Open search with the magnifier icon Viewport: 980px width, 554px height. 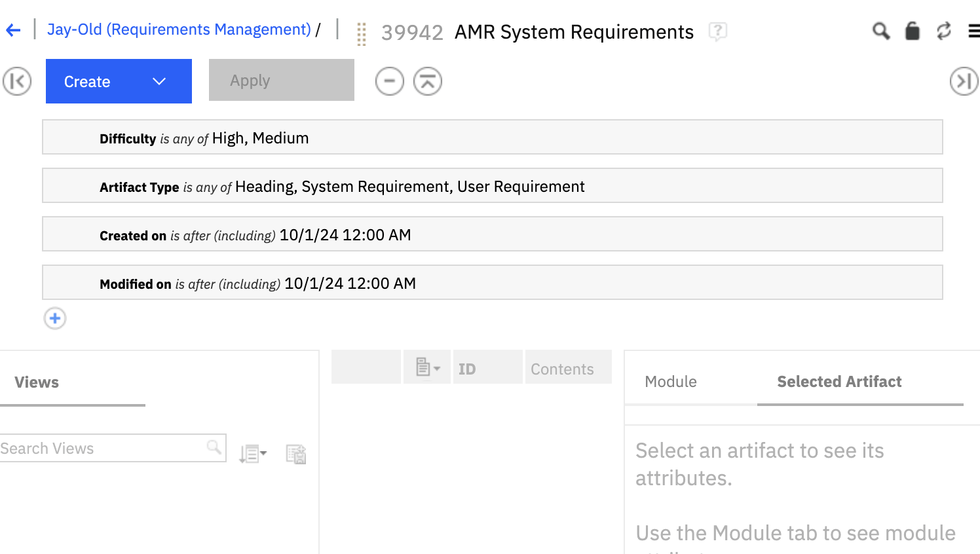tap(881, 31)
